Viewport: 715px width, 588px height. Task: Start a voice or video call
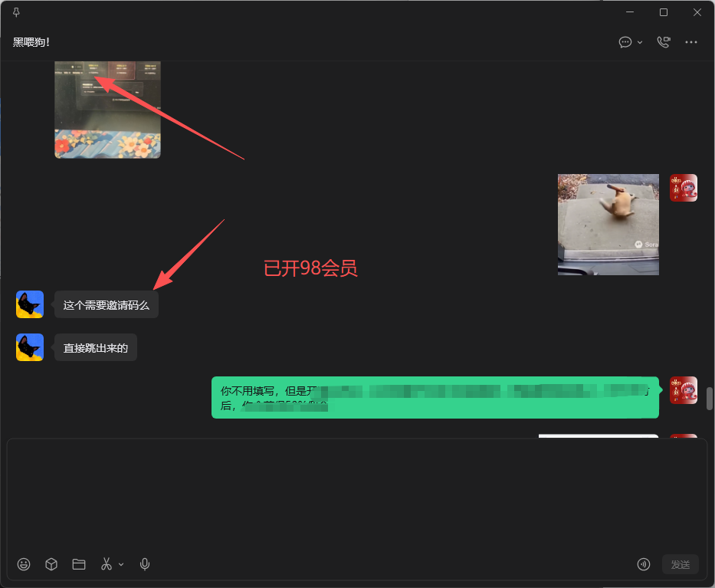(664, 42)
